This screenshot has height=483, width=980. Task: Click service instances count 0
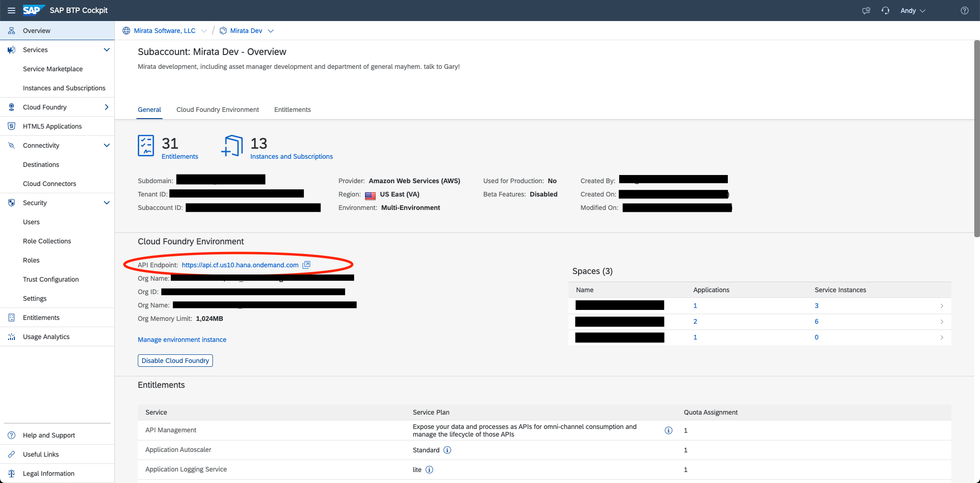(816, 337)
